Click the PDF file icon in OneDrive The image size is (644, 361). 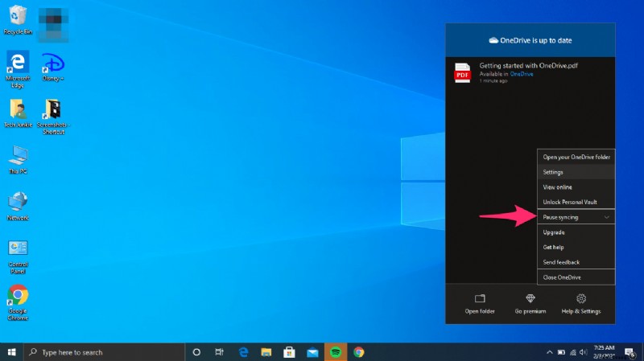[462, 73]
